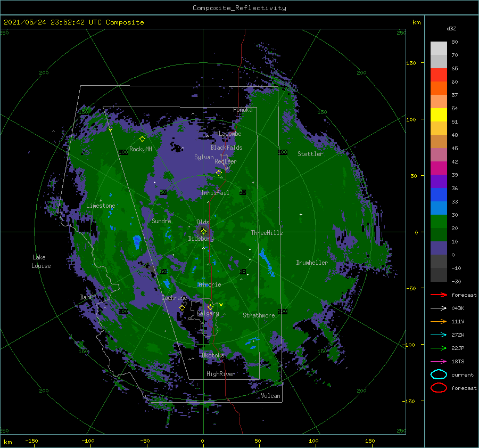Click the red forecast ellipse icon

point(439,388)
